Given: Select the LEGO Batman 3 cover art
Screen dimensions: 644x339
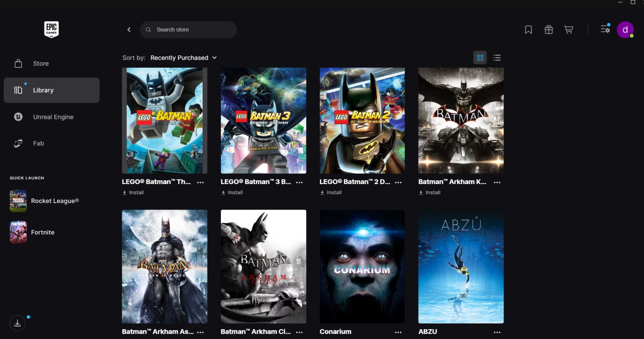Looking at the screenshot, I should [263, 121].
